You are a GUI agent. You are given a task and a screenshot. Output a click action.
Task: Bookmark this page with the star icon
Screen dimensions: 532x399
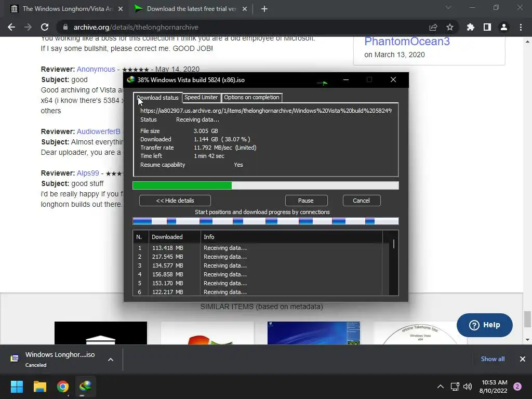450,27
